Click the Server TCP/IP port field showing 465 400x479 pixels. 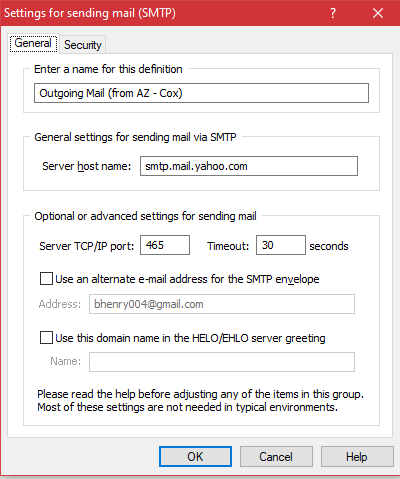pos(165,245)
